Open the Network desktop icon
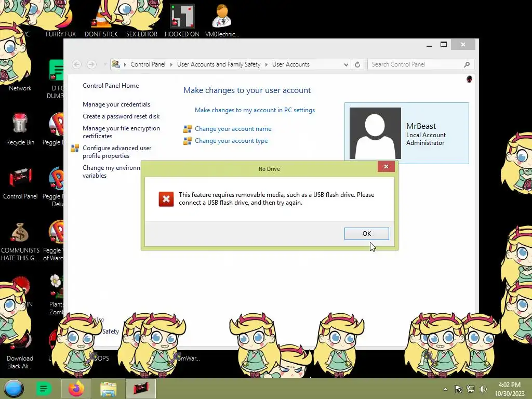 [x=20, y=88]
